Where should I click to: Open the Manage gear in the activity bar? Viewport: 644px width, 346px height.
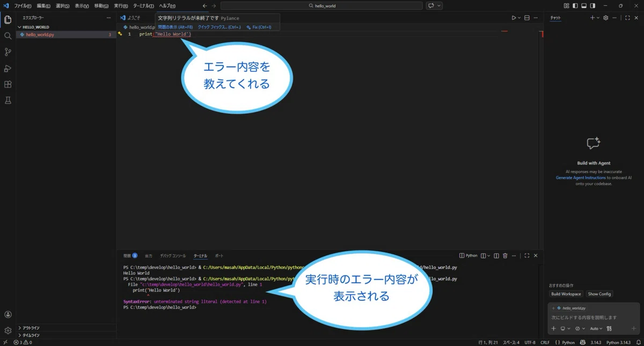(8, 330)
